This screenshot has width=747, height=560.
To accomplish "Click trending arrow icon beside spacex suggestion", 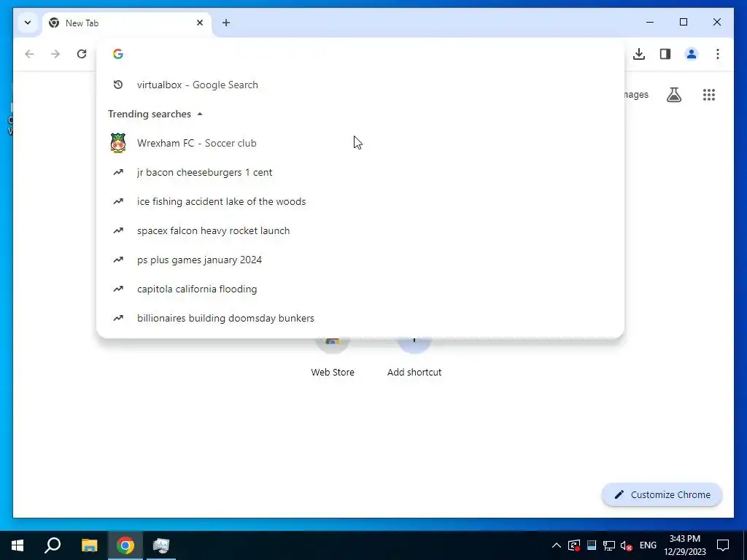I will tap(118, 230).
